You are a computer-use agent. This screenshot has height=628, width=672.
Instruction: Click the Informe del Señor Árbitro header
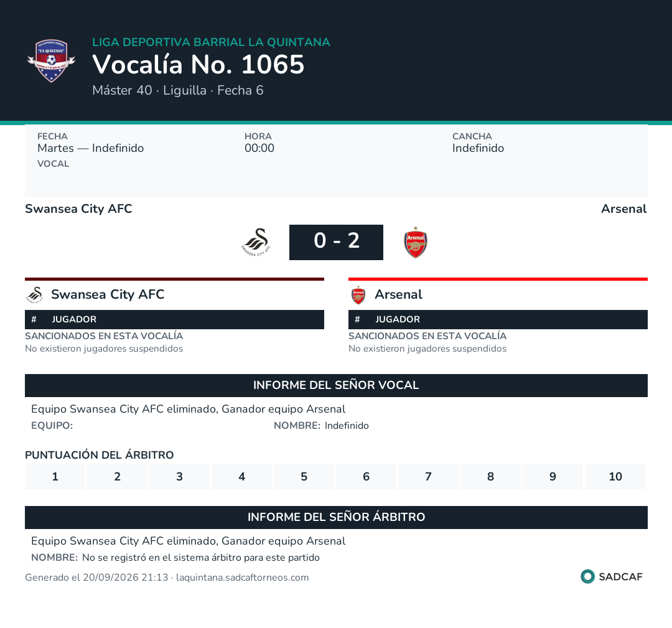336,517
